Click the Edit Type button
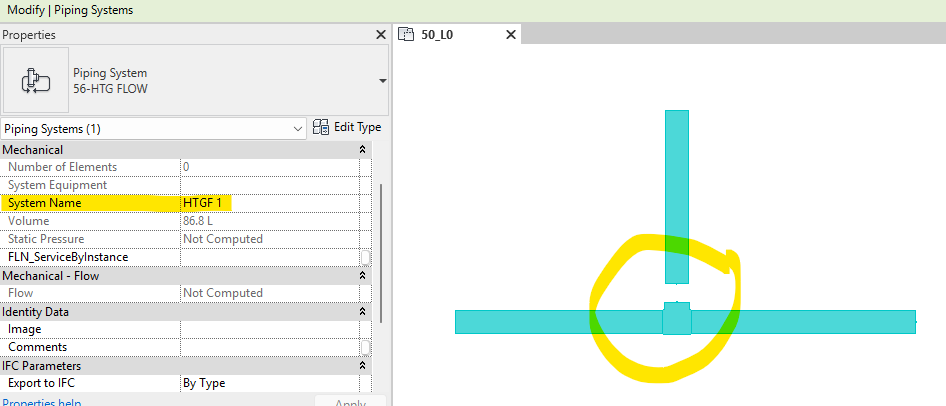Screen dimensions: 946x406 click(x=348, y=127)
